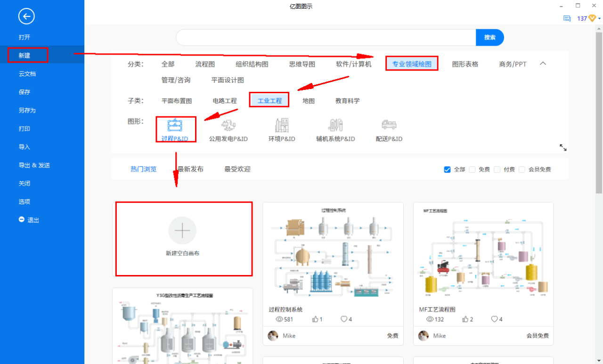Click the expand fullscreen arrows icon
This screenshot has width=603, height=364.
point(563,147)
